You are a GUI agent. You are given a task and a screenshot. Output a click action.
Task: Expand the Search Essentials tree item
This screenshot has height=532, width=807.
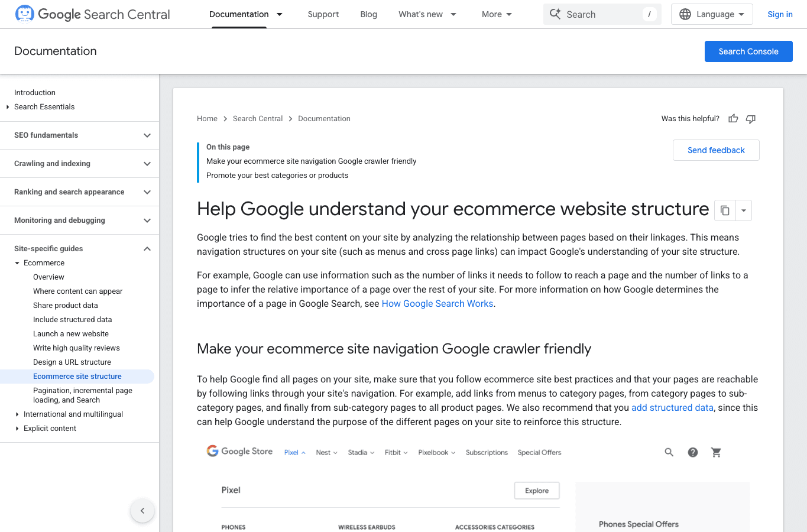point(8,107)
